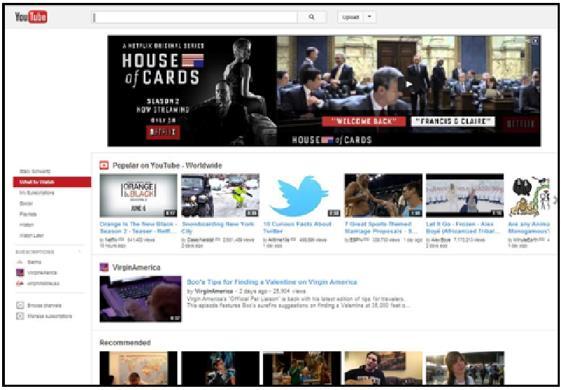The image size is (561, 390).
Task: Click the Browse channels icon
Action: tap(20, 306)
